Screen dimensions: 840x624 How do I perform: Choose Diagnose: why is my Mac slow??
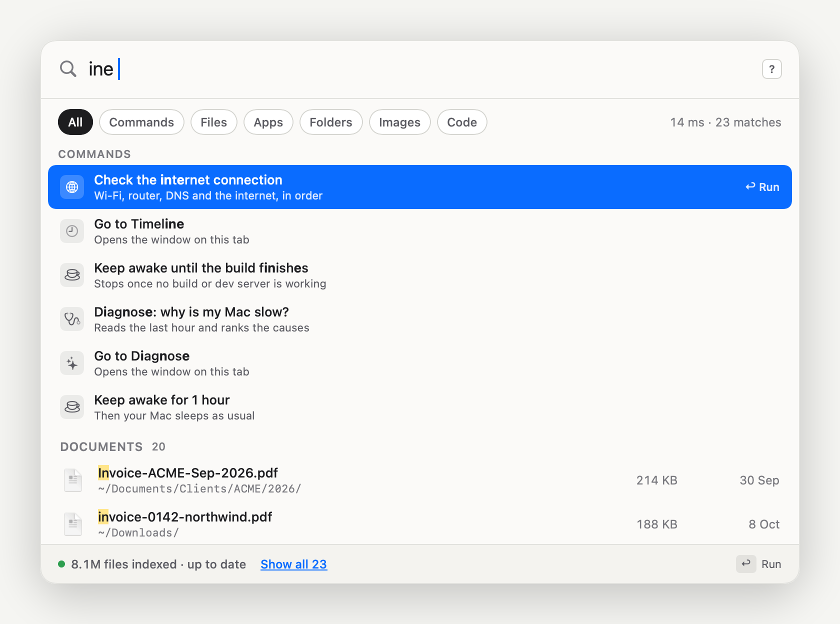[420, 319]
